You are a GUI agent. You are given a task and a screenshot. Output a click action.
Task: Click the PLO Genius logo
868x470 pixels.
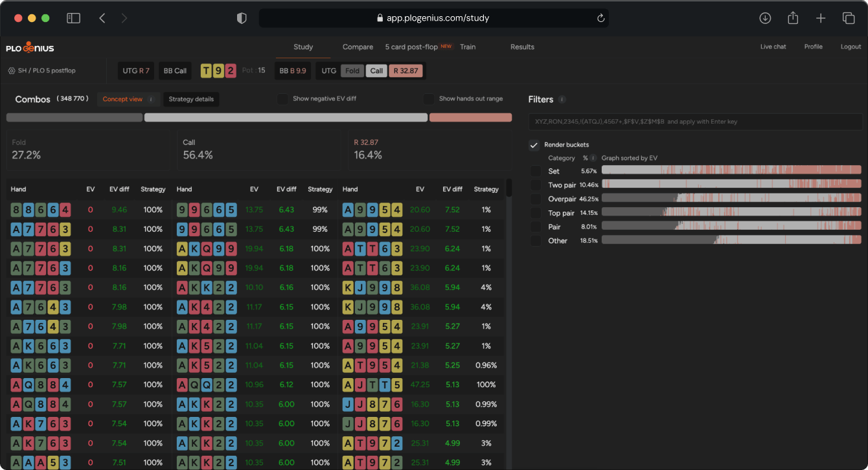tap(30, 47)
